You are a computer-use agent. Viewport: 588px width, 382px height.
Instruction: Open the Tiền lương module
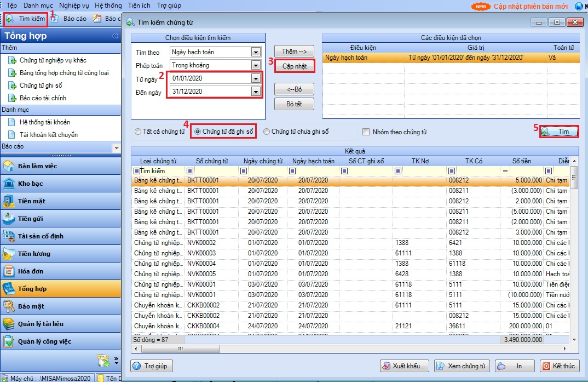pyautogui.click(x=34, y=254)
